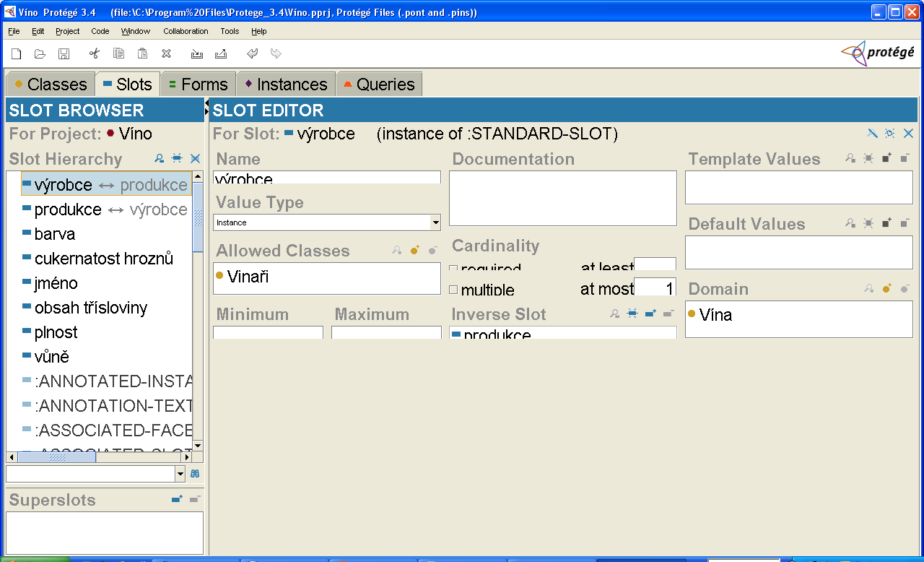The image size is (924, 562).
Task: Click the Copy toolbar icon
Action: pyautogui.click(x=119, y=53)
